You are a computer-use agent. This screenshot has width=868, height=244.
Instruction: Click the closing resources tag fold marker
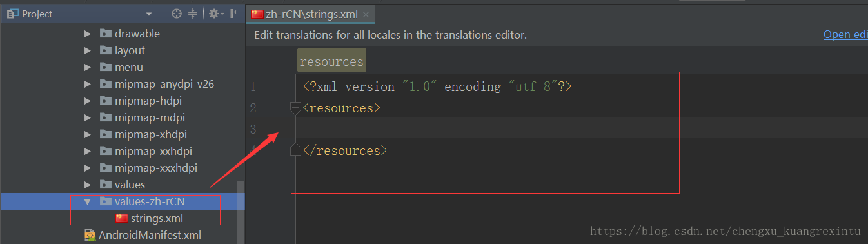pos(296,150)
